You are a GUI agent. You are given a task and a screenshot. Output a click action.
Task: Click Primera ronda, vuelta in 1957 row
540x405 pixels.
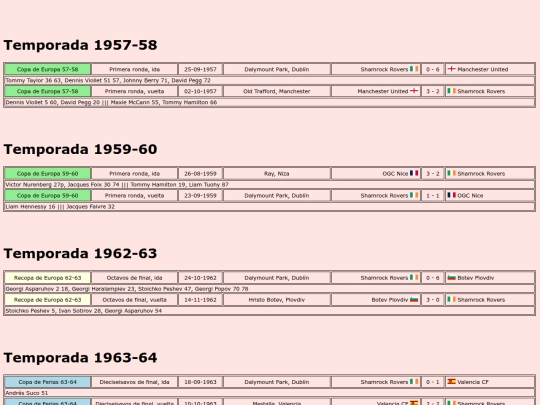click(135, 91)
